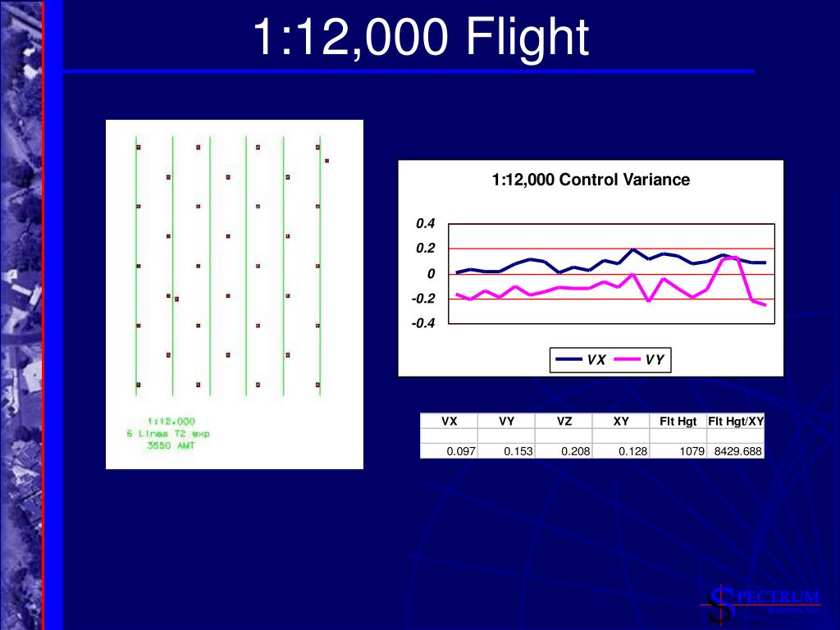Viewport: 840px width, 630px height.
Task: Click the 1079 flight height value
Action: point(692,451)
